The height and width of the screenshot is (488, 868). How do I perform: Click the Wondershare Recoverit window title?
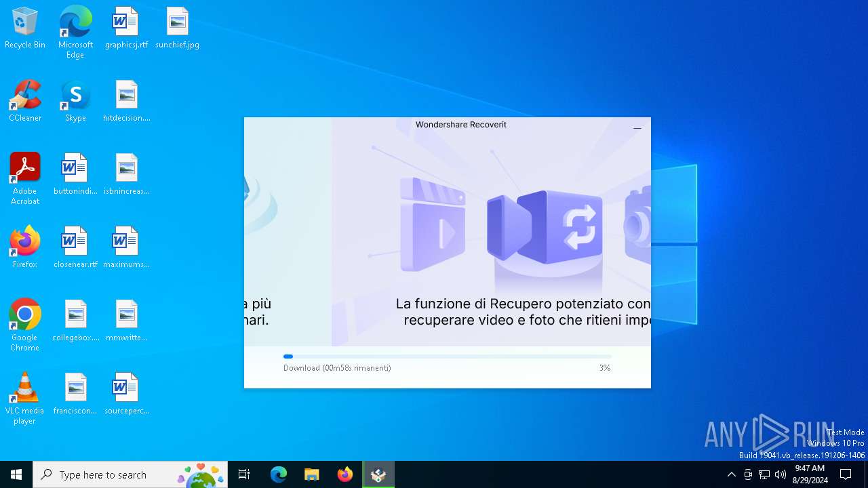click(461, 125)
